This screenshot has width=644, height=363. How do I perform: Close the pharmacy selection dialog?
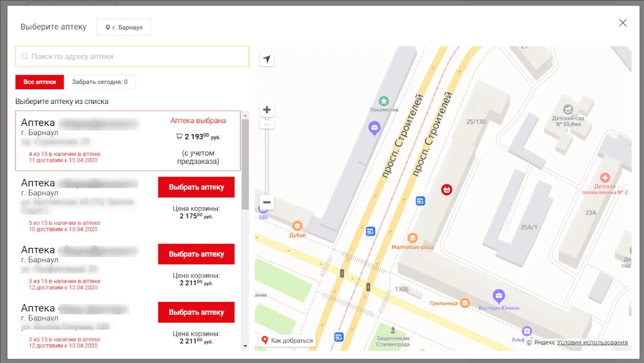point(623,23)
